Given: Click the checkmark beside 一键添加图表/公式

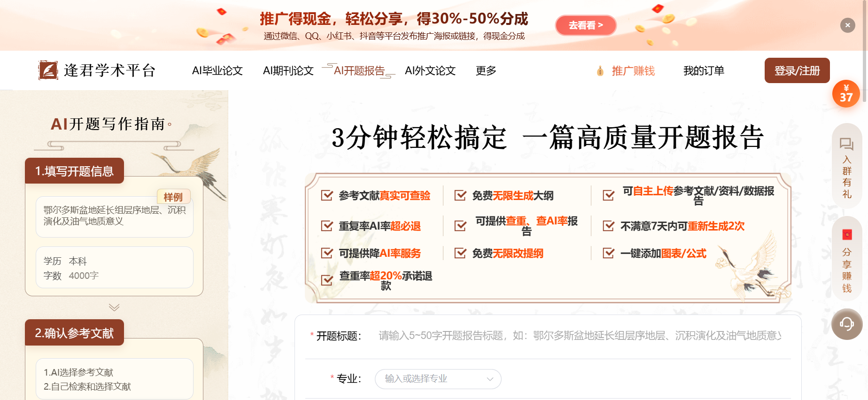Looking at the screenshot, I should pos(608,253).
